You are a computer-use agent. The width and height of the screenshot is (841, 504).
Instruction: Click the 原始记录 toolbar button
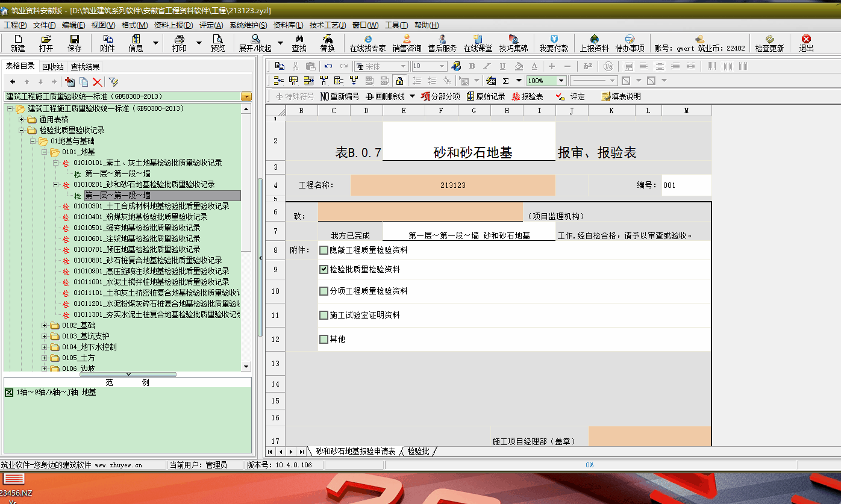[x=486, y=96]
